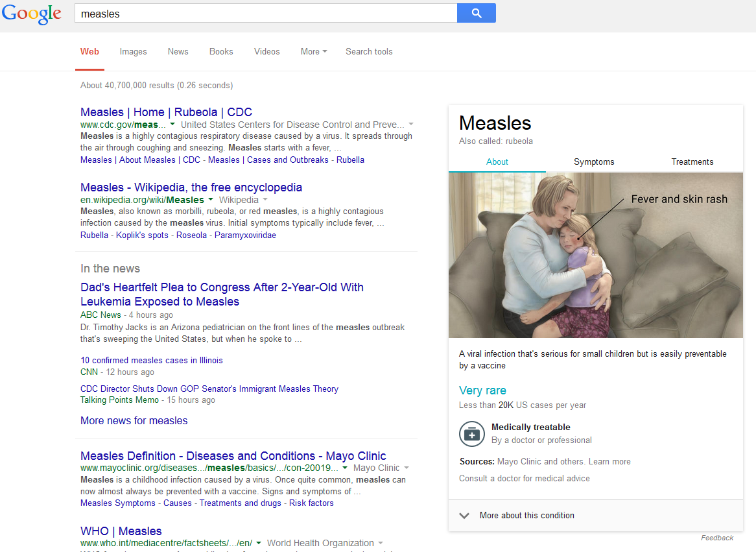The height and width of the screenshot is (552, 756).
Task: Switch to the Images tab
Action: point(133,52)
